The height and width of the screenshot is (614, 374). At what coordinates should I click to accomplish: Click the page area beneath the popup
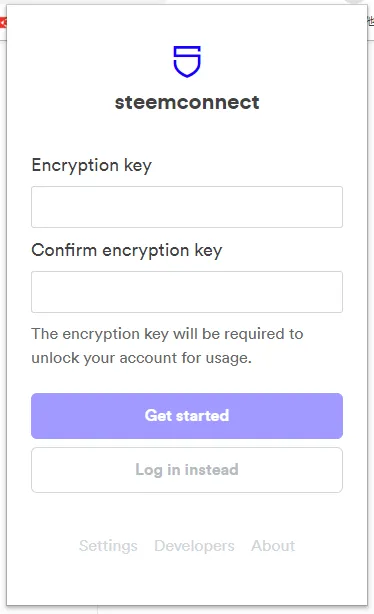tap(235, 610)
